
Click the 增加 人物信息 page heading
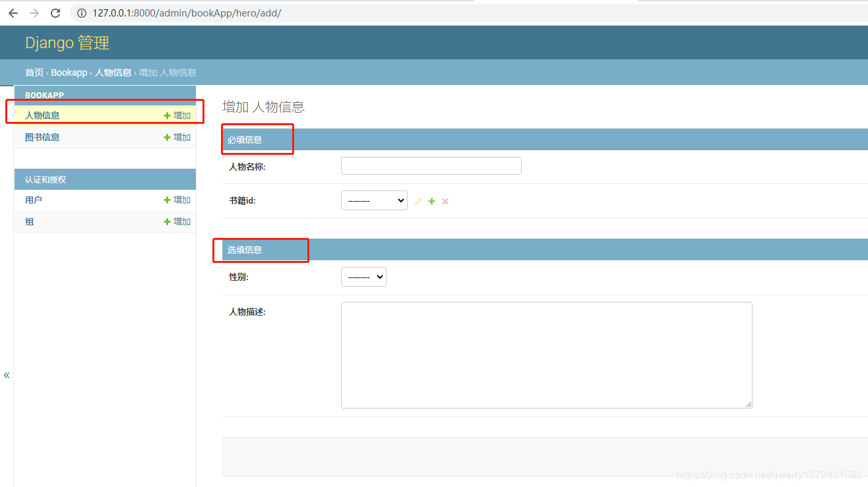click(264, 107)
